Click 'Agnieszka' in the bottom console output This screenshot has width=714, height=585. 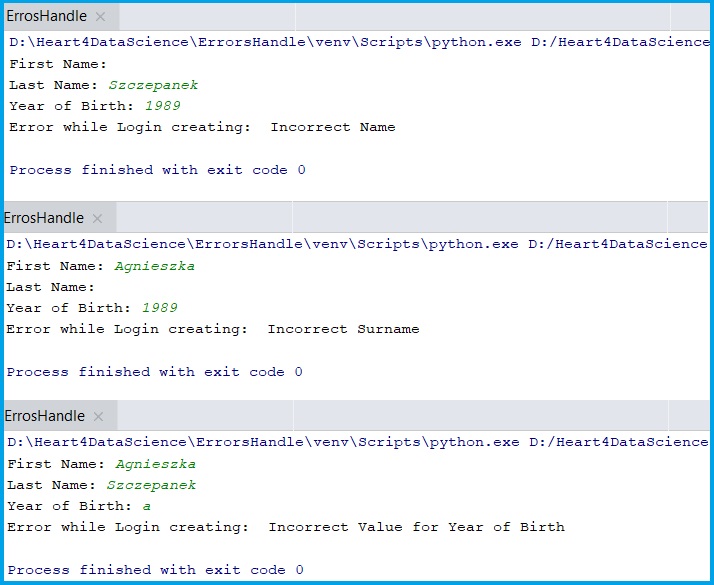[155, 464]
